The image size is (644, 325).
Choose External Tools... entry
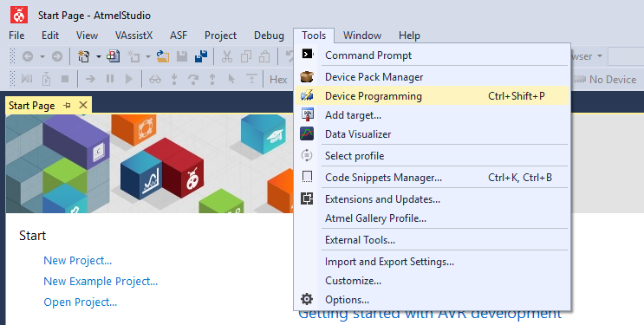click(432, 240)
